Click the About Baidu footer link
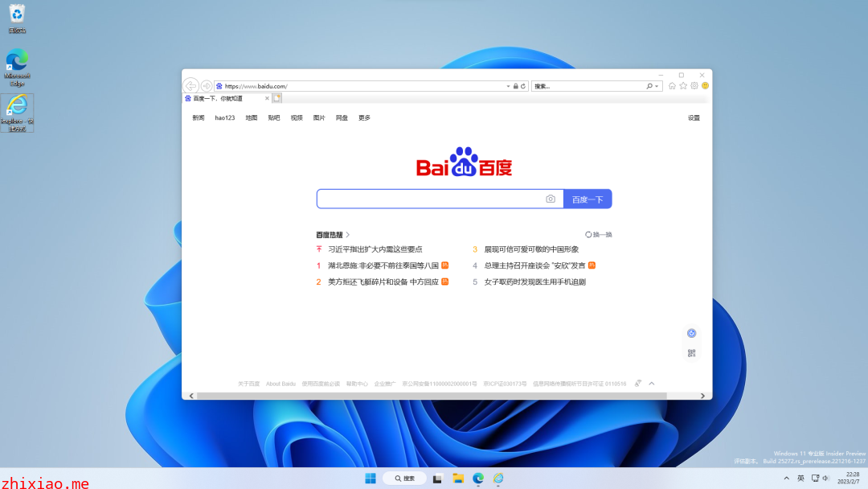 point(280,384)
